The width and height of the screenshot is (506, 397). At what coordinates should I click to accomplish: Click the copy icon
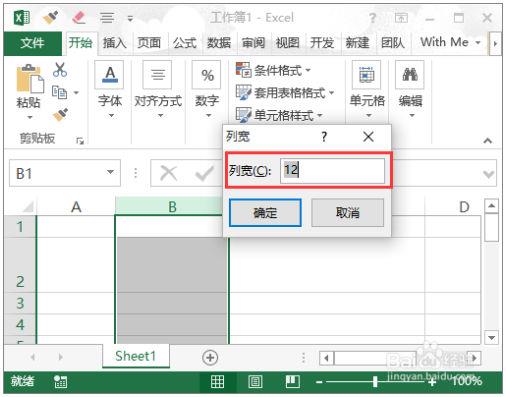(59, 92)
